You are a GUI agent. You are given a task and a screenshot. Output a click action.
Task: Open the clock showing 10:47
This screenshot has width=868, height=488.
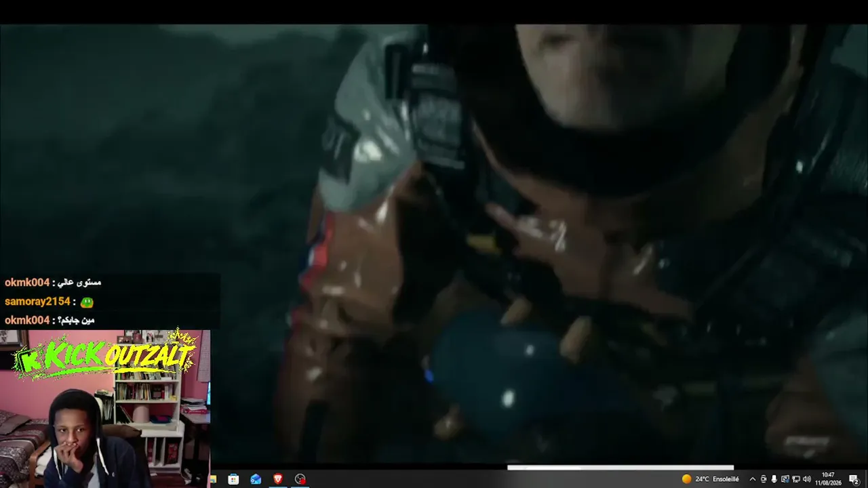pyautogui.click(x=829, y=479)
